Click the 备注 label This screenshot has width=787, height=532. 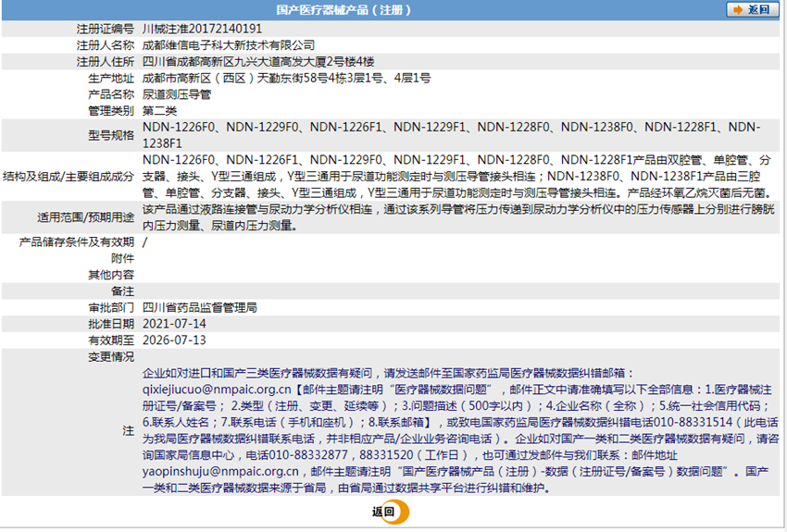123,291
